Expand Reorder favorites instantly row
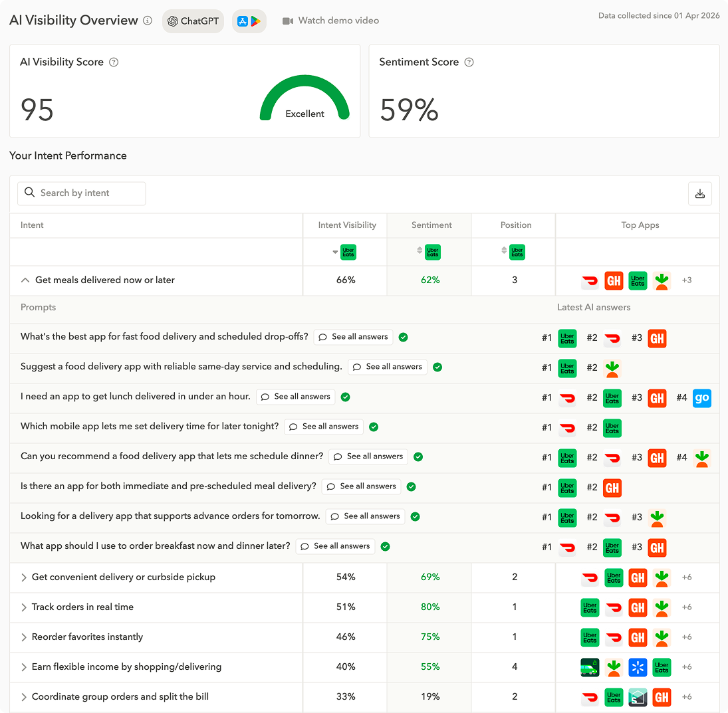728x713 pixels. pyautogui.click(x=24, y=637)
